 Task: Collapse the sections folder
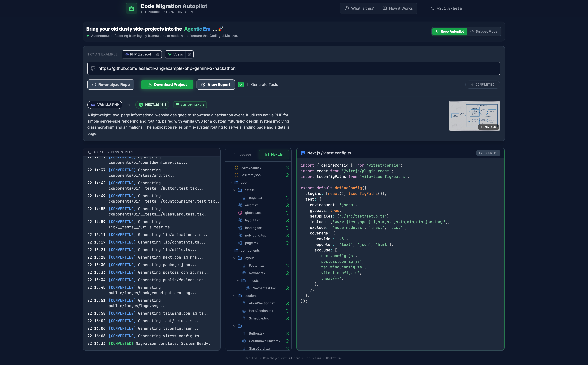pos(234,296)
